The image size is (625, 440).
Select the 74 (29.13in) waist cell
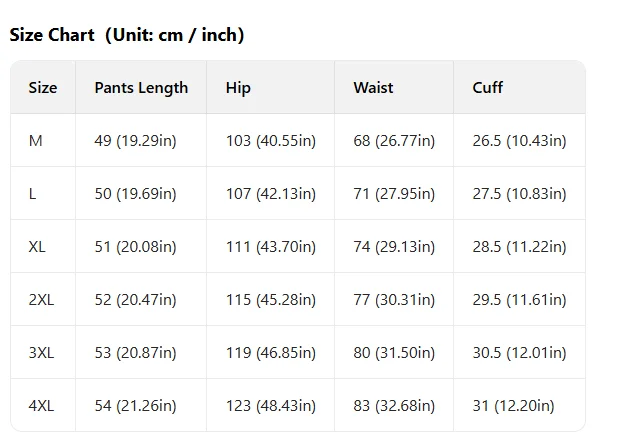pos(394,247)
